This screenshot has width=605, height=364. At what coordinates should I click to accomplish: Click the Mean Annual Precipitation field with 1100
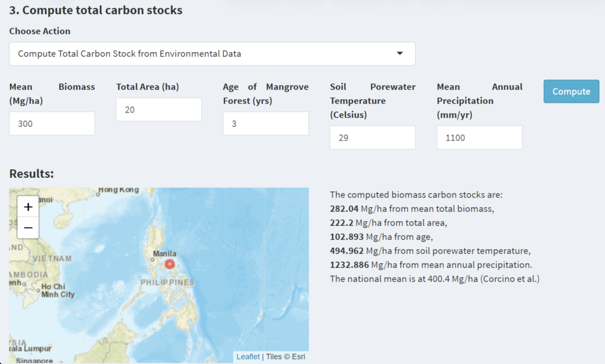click(x=479, y=138)
